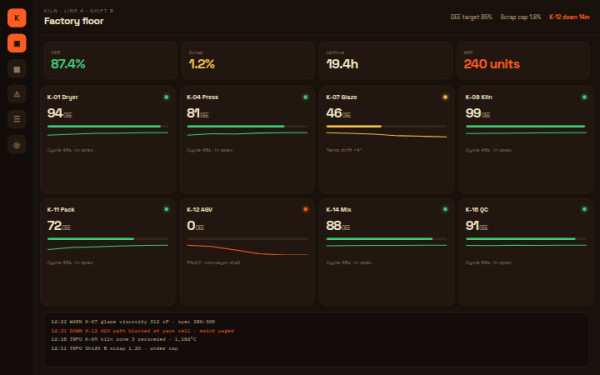Click the 'Scrap cap' header label
Screen dimensions: 600x375
pos(520,17)
